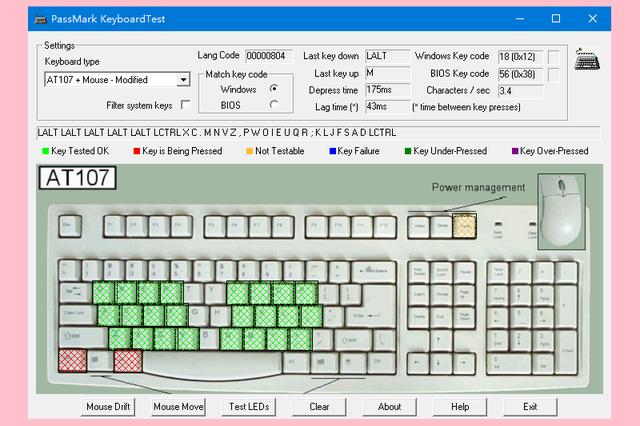Viewport: 640px width, 426px height.
Task: Enable Filter system keys checkbox
Action: coord(185,105)
